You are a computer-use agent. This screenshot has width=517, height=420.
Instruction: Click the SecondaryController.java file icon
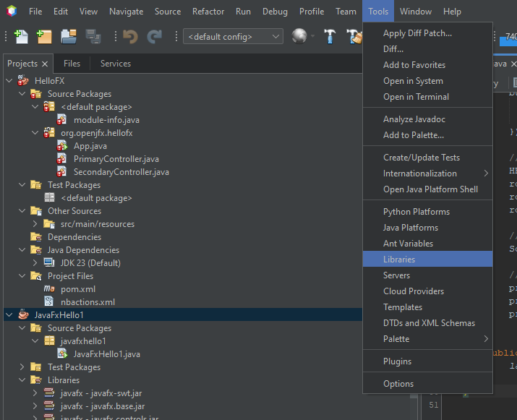tap(61, 172)
